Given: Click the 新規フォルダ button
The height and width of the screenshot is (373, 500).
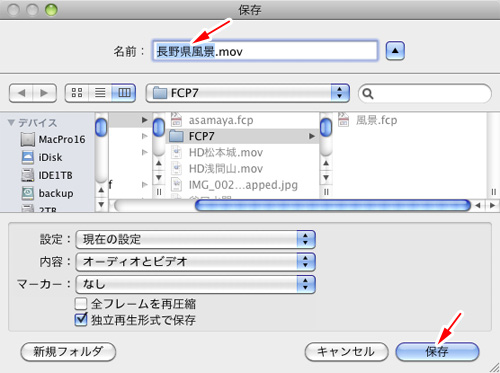Looking at the screenshot, I should point(68,352).
